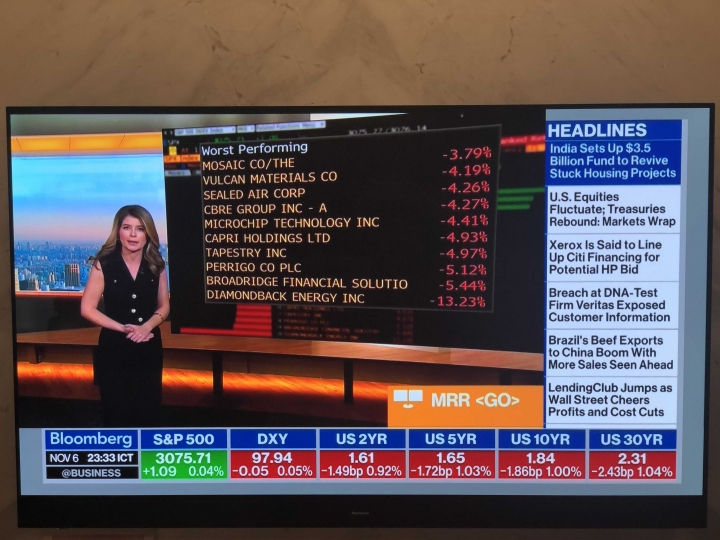Click the US 30YR change -2.43bp 1.04%
720x540 pixels.
(x=632, y=472)
